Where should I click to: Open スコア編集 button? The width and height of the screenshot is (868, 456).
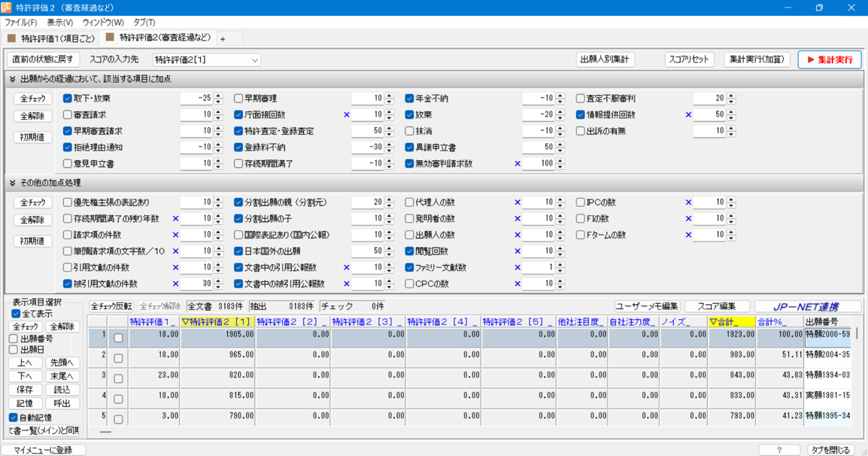(x=717, y=306)
